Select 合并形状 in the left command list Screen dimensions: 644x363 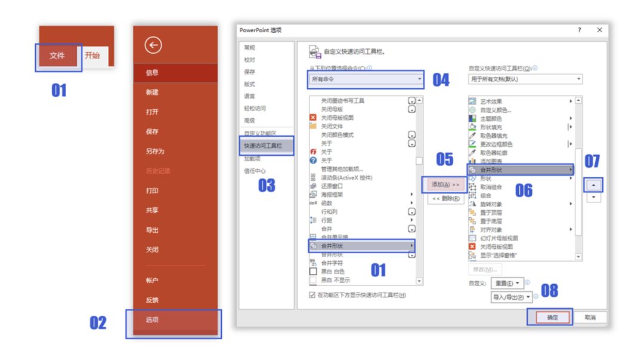pos(361,246)
